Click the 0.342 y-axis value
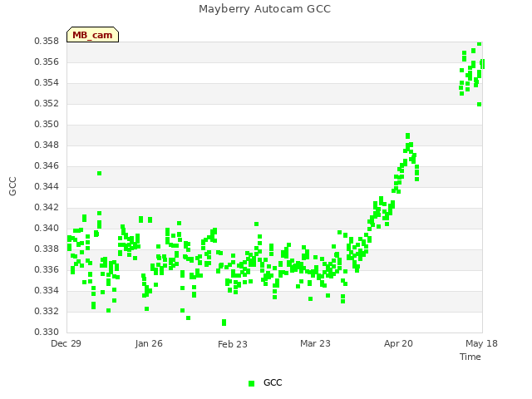The width and height of the screenshot is (532, 399). pos(47,207)
